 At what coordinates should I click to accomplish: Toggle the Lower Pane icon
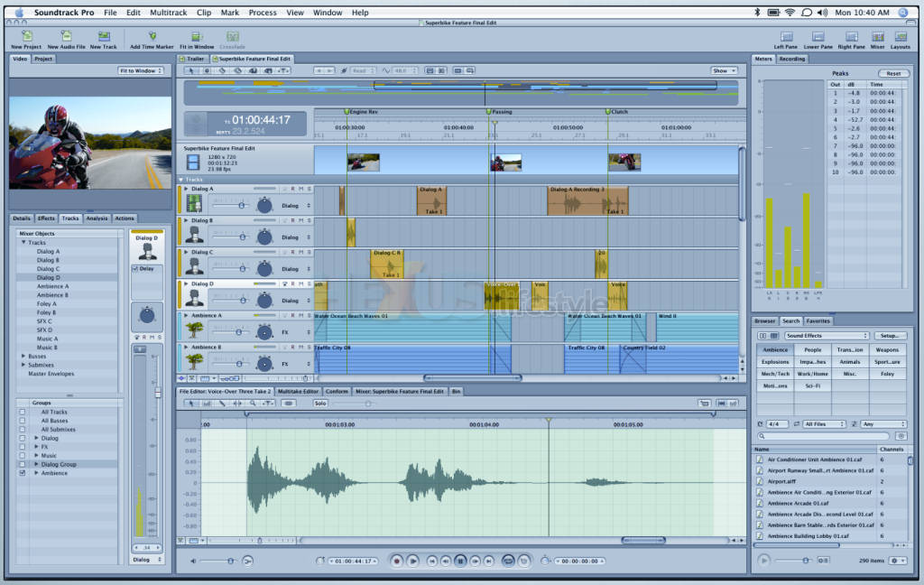click(818, 36)
